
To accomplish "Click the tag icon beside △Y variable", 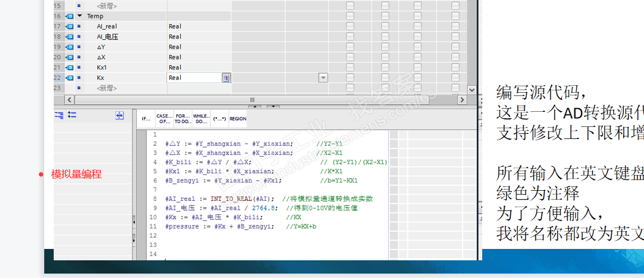I will pyautogui.click(x=70, y=47).
